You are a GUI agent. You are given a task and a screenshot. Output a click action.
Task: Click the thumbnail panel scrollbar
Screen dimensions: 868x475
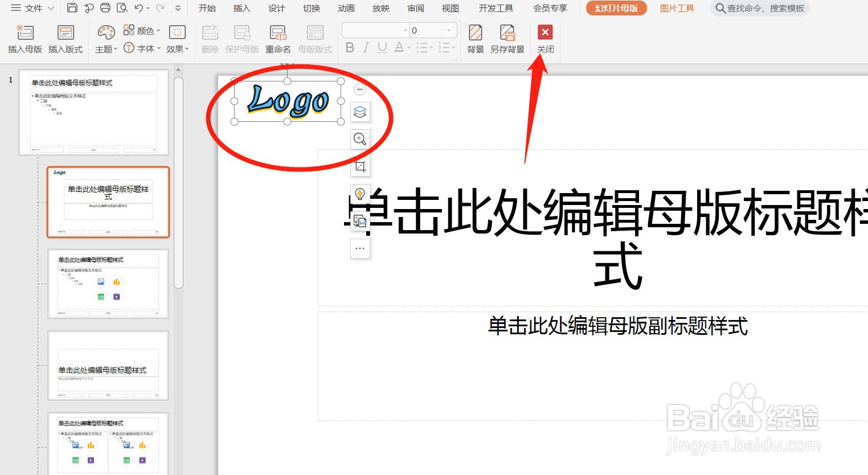point(178,182)
